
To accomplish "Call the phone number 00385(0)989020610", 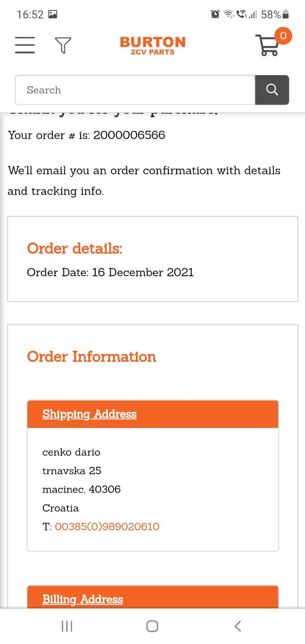I will click(x=107, y=526).
